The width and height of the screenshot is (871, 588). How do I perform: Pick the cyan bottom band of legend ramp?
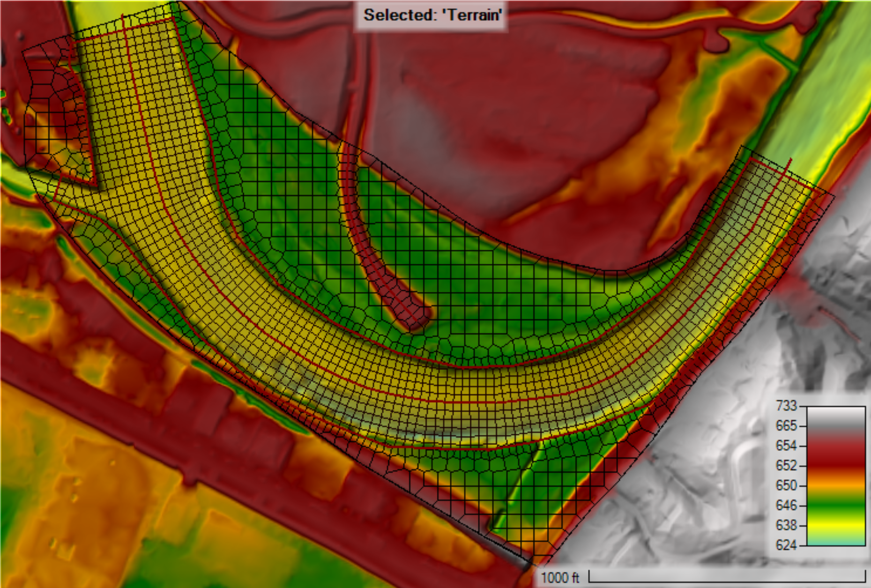(x=836, y=542)
